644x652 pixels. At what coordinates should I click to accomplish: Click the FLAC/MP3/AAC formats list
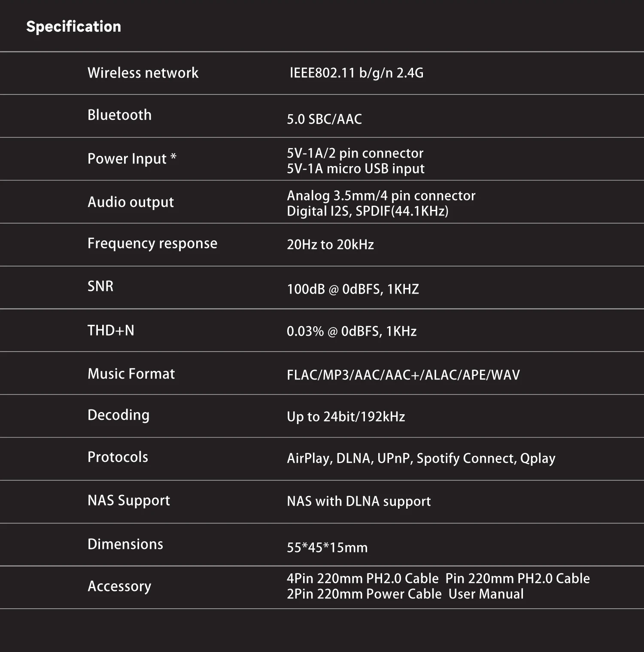[x=403, y=375]
